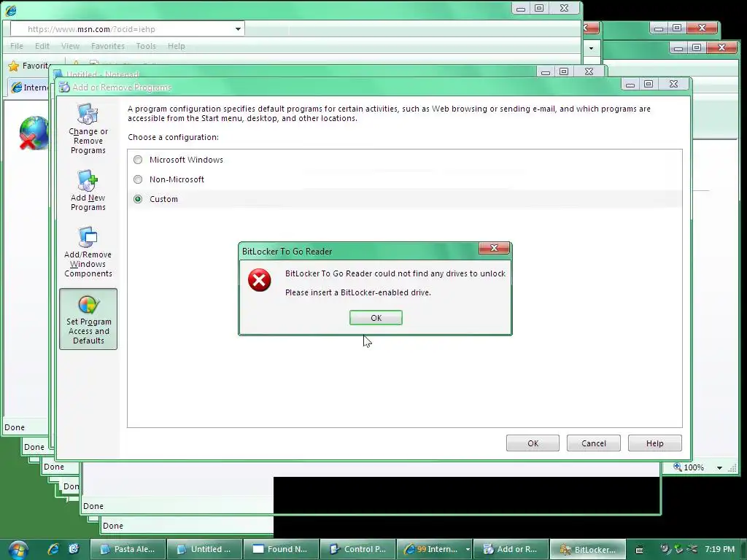The width and height of the screenshot is (747, 560).
Task: Open Change or Remove Programs section
Action: (x=88, y=129)
